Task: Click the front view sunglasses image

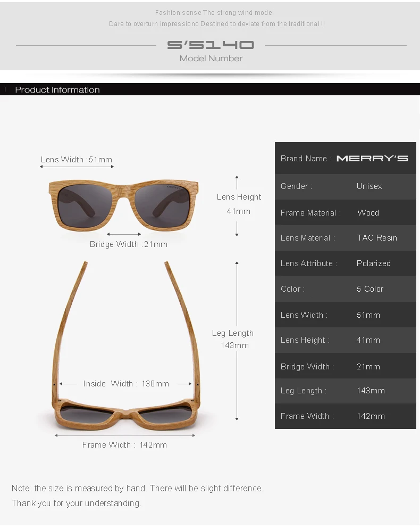Action: tap(123, 205)
